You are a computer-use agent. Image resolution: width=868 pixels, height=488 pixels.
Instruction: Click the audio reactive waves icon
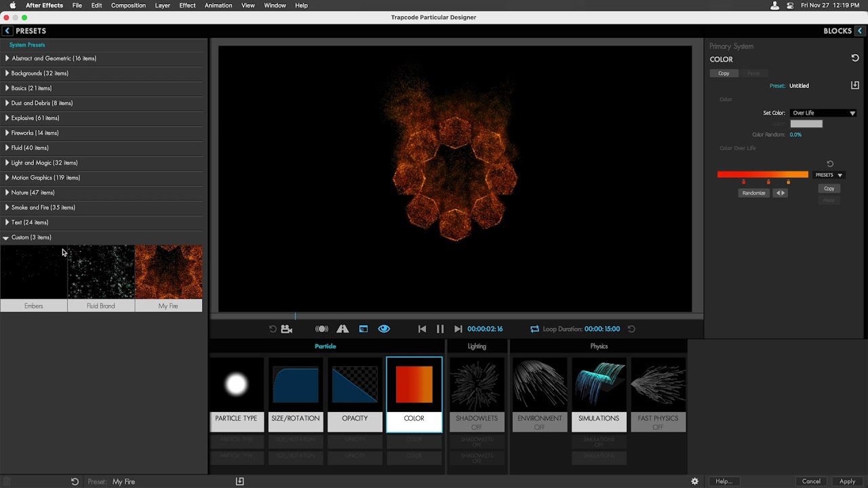tap(321, 329)
